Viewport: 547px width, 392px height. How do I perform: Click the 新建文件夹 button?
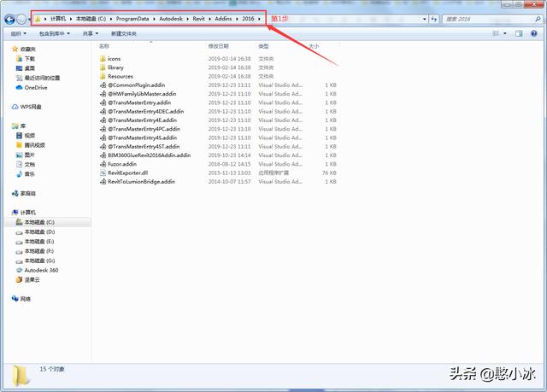pyautogui.click(x=123, y=34)
